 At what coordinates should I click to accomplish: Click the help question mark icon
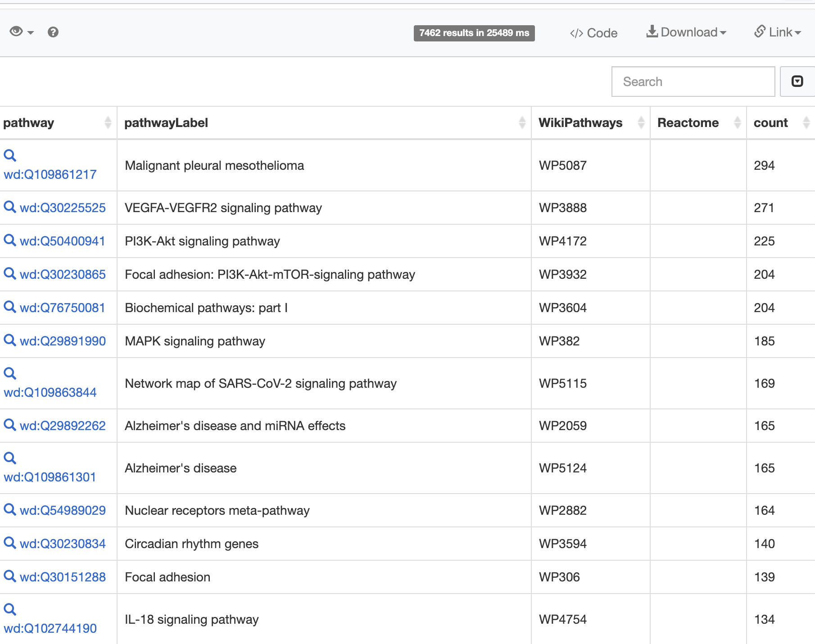(53, 32)
